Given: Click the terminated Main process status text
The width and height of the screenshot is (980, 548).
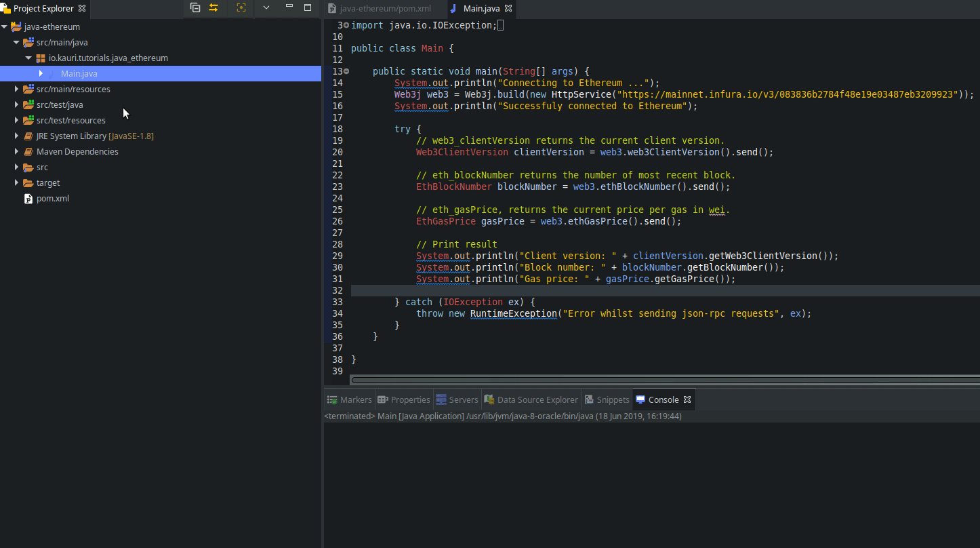Looking at the screenshot, I should pos(503,416).
